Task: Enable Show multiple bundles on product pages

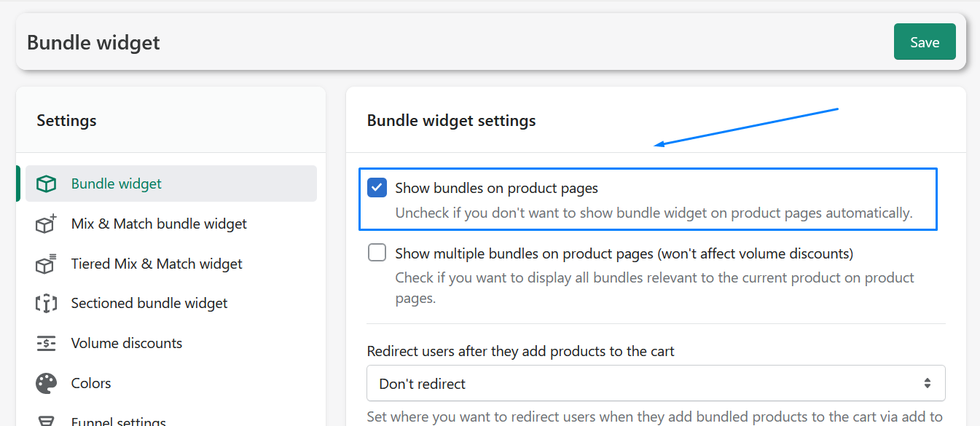Action: pos(377,253)
